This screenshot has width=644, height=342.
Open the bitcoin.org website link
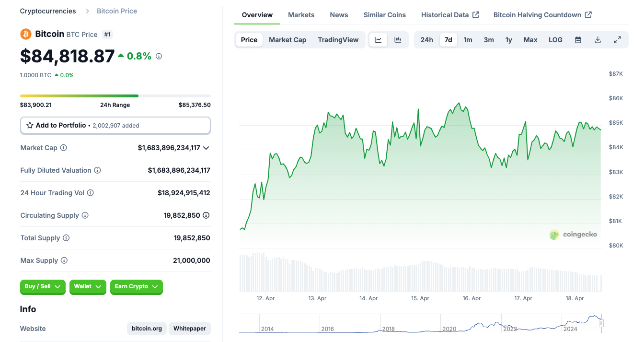(147, 329)
